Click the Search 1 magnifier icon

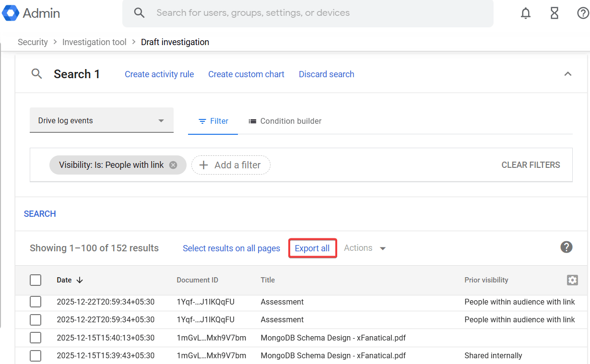coord(37,74)
